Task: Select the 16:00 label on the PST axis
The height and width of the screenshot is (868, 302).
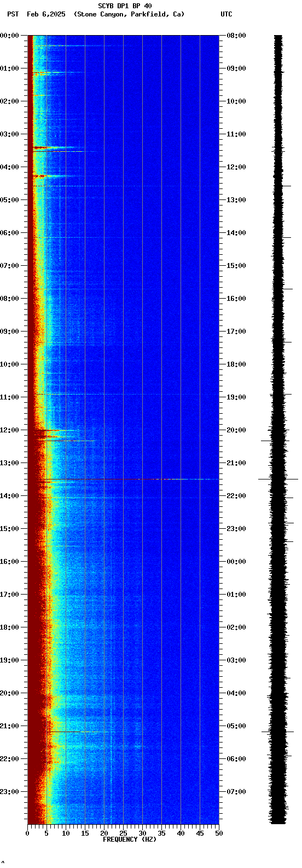Action: click(x=10, y=562)
